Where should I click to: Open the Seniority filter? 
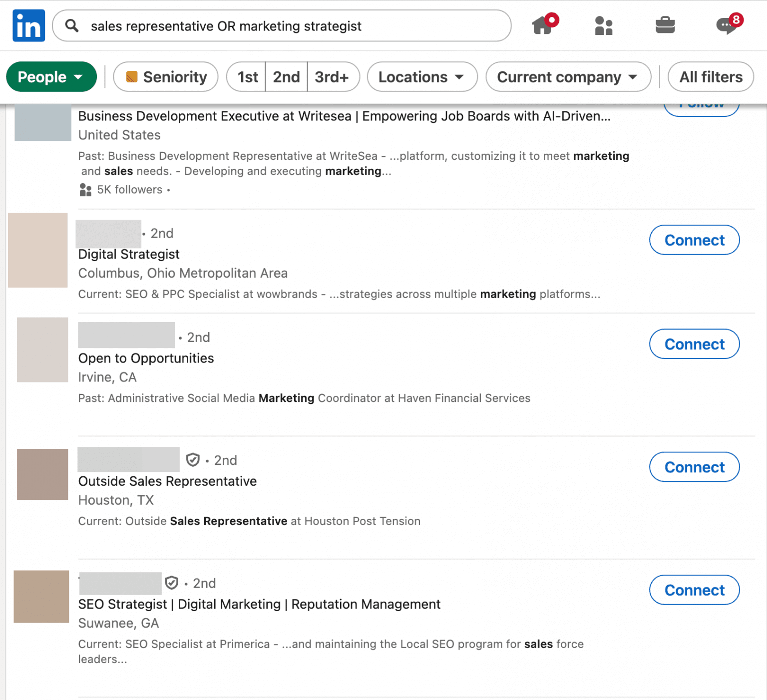(165, 77)
